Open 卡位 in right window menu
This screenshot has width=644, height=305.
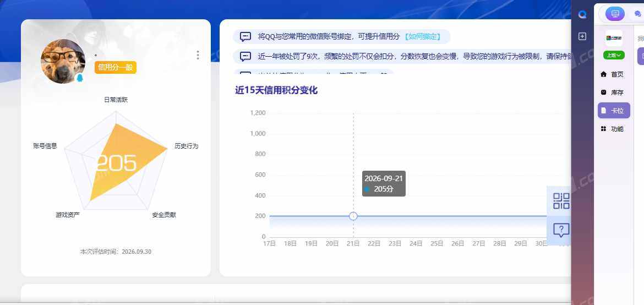614,111
